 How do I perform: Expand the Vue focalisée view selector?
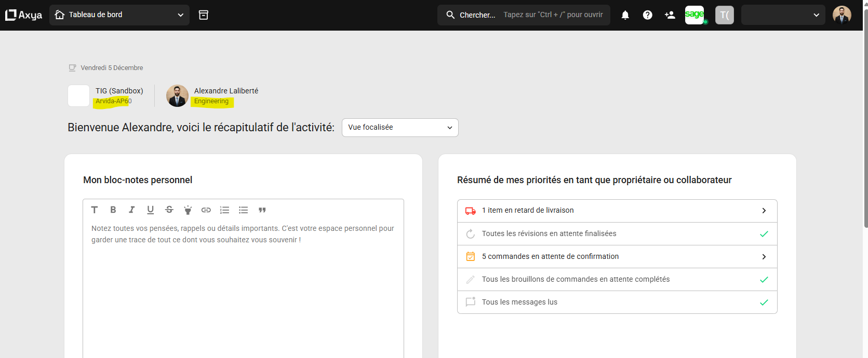tap(400, 128)
